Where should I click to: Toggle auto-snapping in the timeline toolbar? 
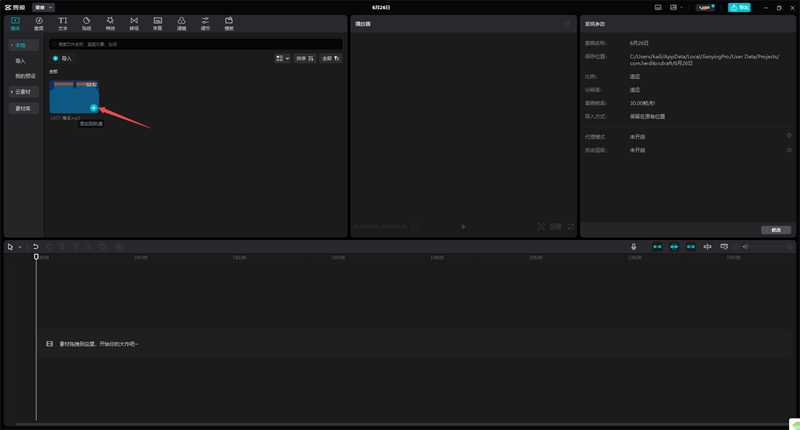coord(674,246)
